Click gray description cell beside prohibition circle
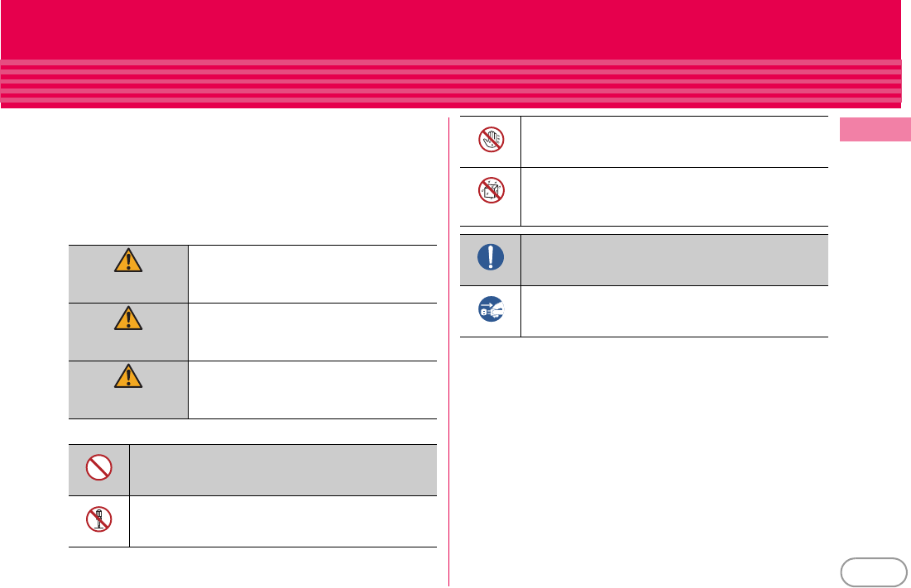Screen dimensions: 911x588 pos(283,470)
